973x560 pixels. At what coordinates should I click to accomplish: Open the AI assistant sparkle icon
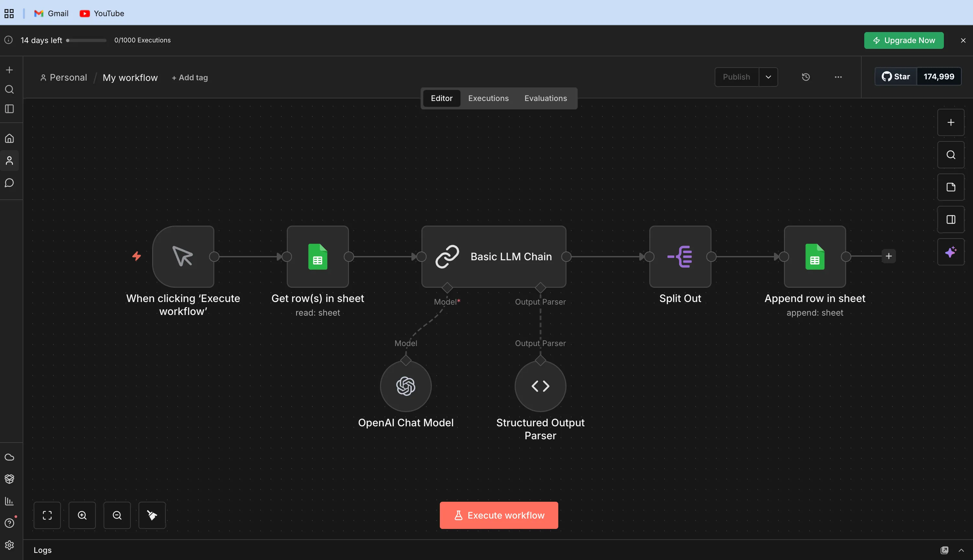[951, 252]
